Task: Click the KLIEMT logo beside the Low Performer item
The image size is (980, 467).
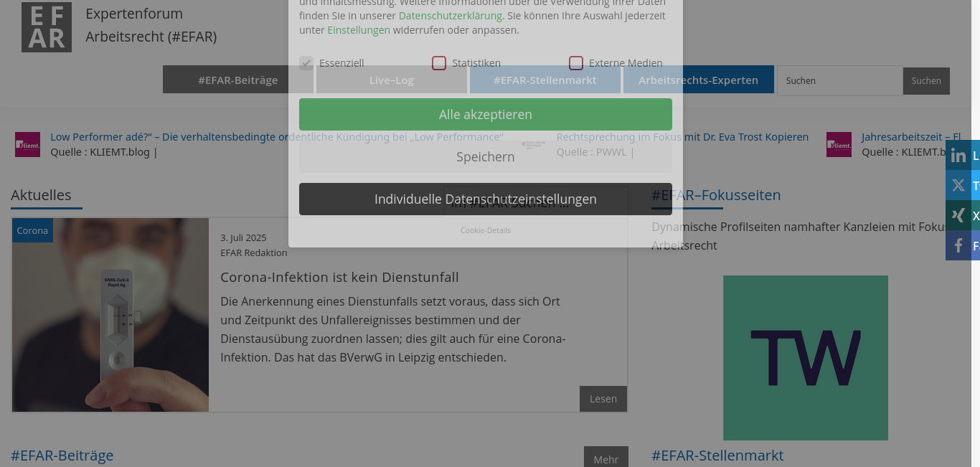Action: click(28, 144)
